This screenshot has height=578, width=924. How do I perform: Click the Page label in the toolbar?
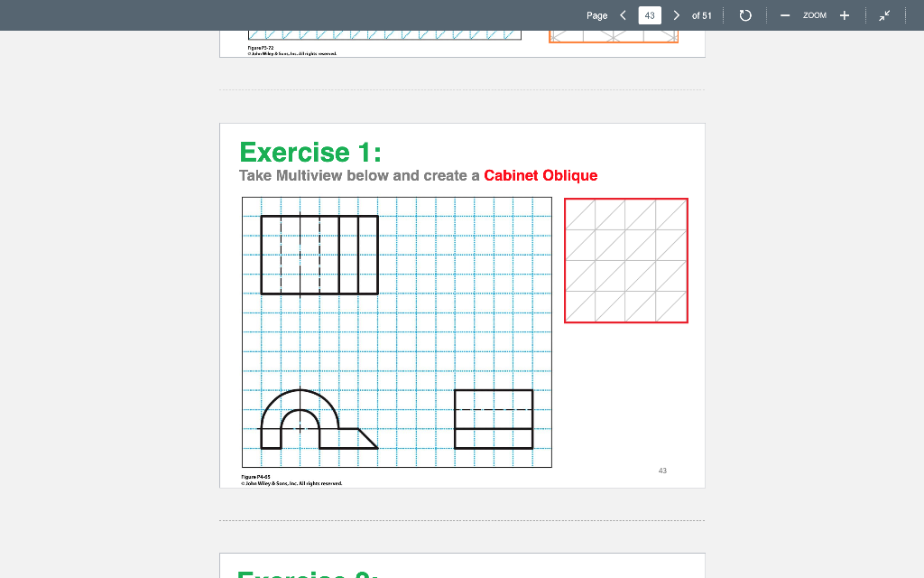pyautogui.click(x=596, y=15)
